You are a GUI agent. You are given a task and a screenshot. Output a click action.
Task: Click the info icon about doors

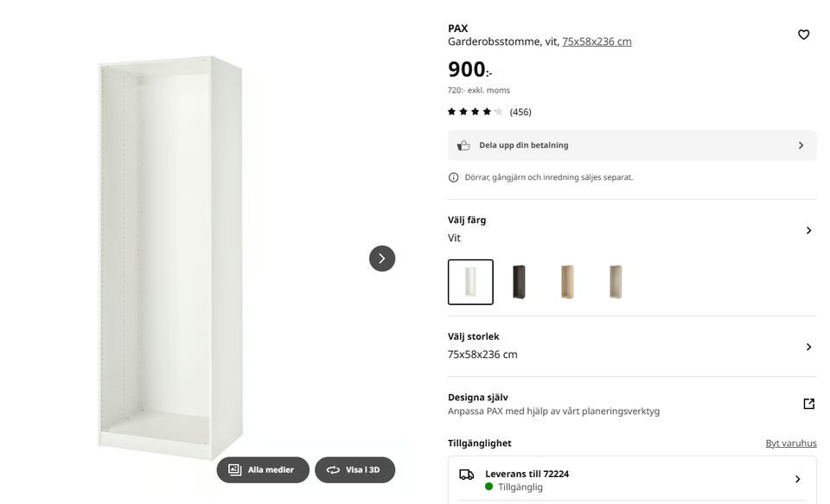click(x=453, y=177)
